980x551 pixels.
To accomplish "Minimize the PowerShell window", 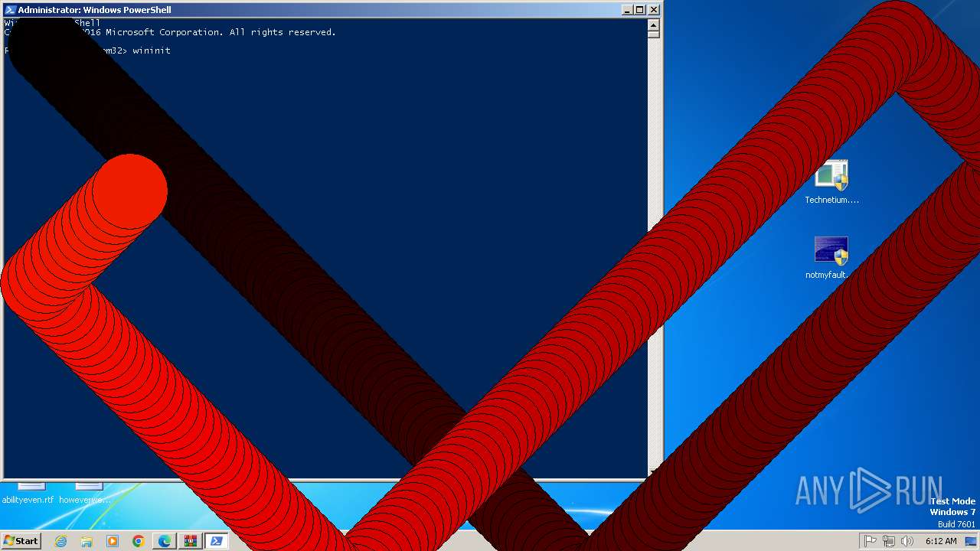I will pyautogui.click(x=626, y=10).
